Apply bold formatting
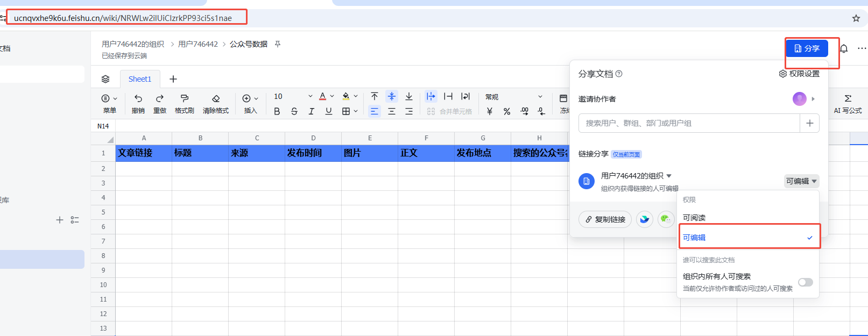Image resolution: width=868 pixels, height=336 pixels. point(277,111)
